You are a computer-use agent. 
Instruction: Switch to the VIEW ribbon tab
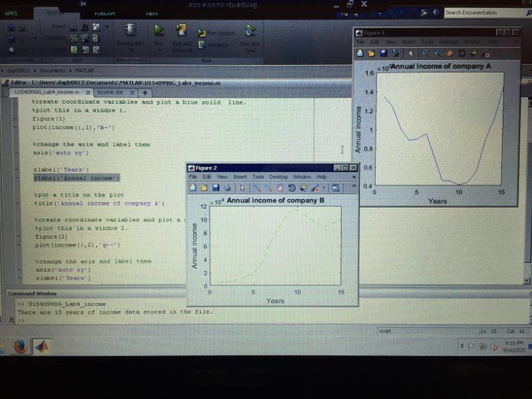click(x=152, y=13)
